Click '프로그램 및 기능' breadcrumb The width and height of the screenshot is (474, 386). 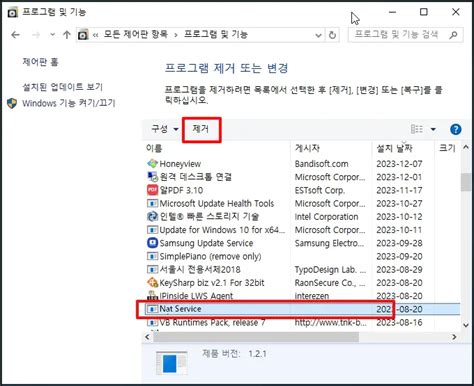(x=216, y=34)
